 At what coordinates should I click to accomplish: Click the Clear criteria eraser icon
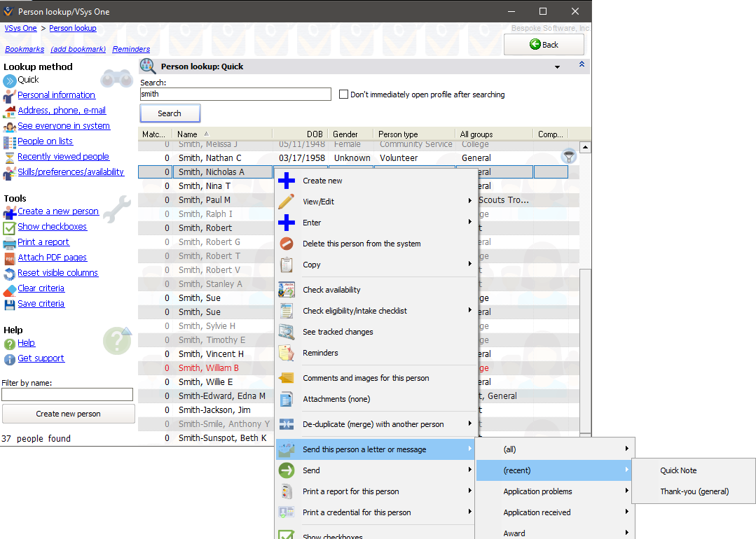9,288
